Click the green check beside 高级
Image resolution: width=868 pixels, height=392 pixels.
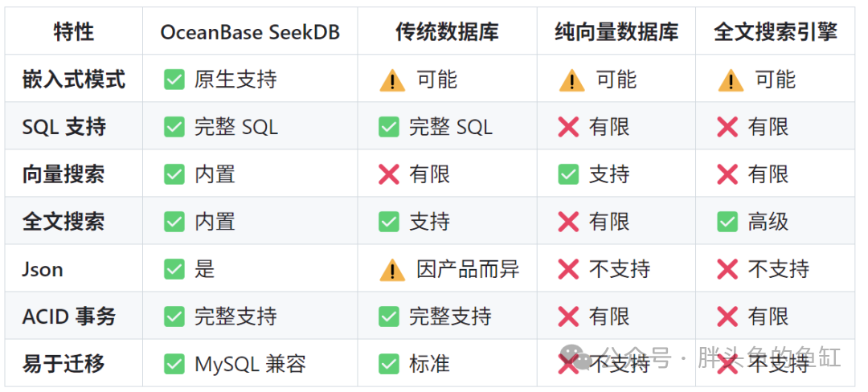(x=727, y=223)
